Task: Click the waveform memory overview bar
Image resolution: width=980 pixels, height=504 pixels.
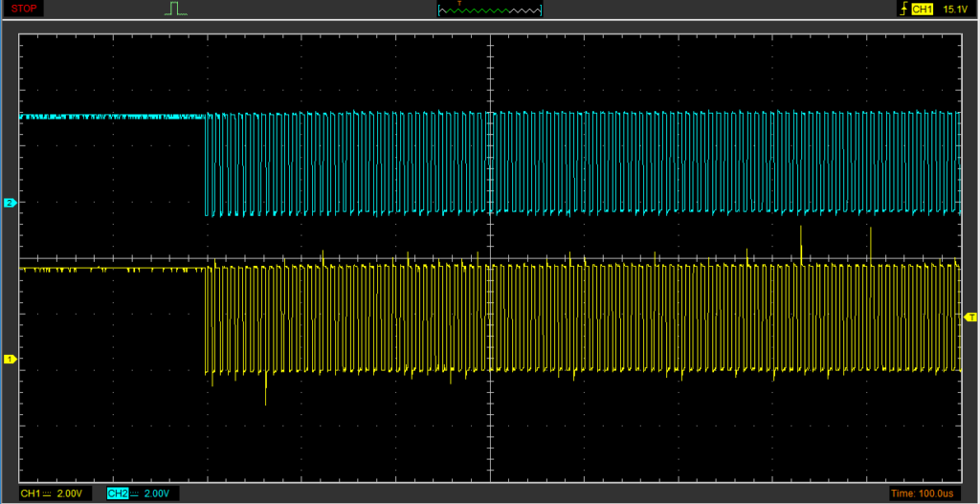Action: [x=489, y=11]
